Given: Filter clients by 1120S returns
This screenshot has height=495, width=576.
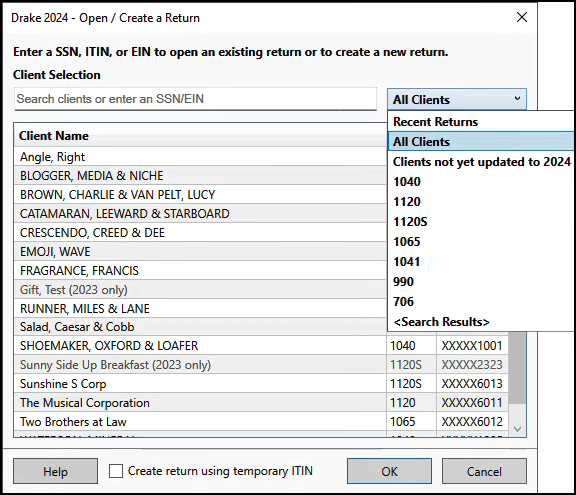Looking at the screenshot, I should [481, 222].
